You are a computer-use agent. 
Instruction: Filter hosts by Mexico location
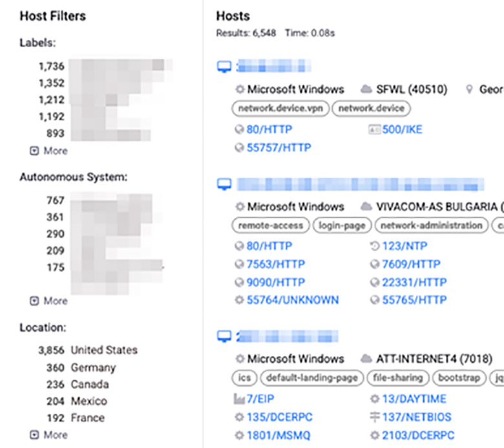tap(89, 401)
